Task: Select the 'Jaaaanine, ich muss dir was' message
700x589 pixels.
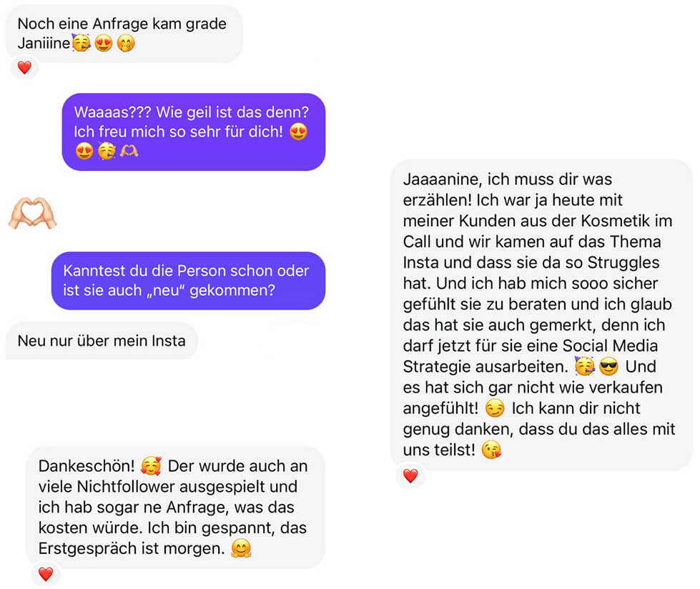Action: pos(541,315)
